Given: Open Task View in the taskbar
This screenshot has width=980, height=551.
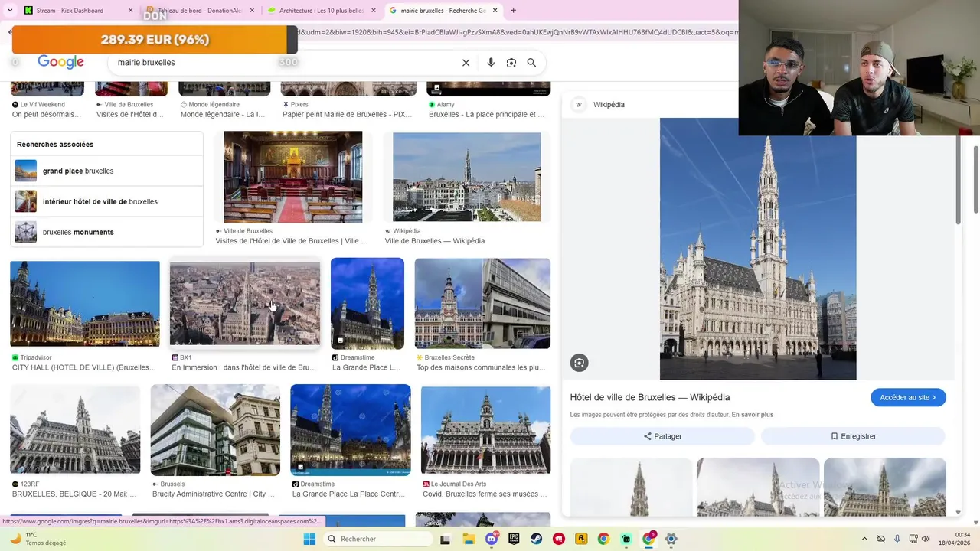Looking at the screenshot, I should tap(446, 539).
